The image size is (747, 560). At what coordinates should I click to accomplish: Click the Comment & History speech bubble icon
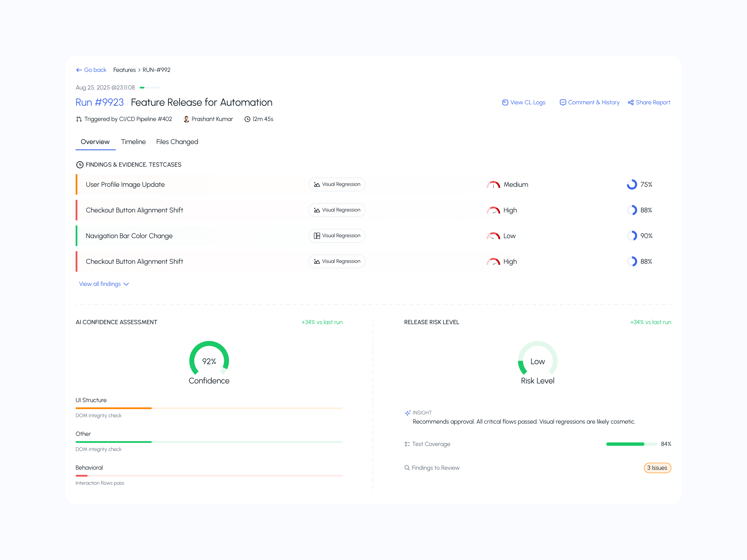coord(563,102)
